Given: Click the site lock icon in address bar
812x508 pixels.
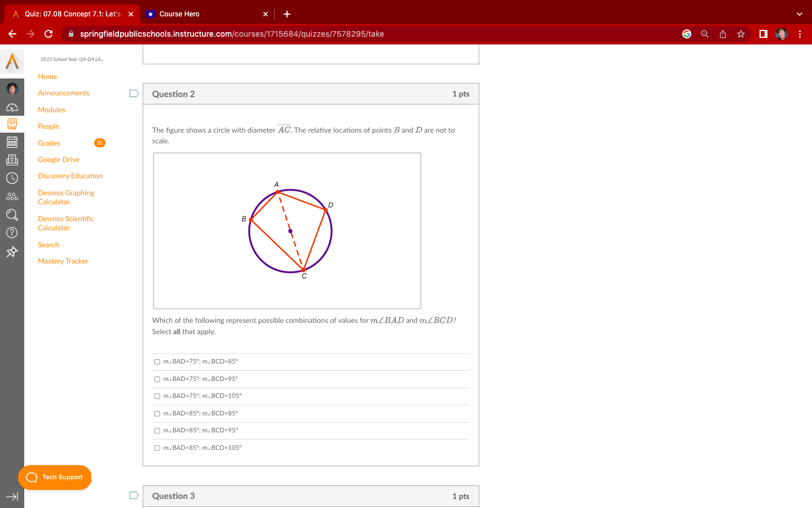Looking at the screenshot, I should [71, 34].
